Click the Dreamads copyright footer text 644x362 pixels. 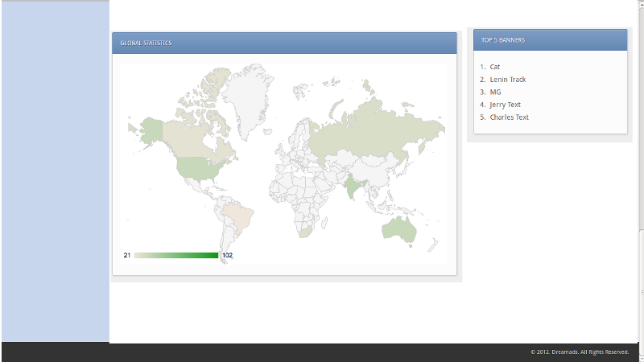pos(580,352)
